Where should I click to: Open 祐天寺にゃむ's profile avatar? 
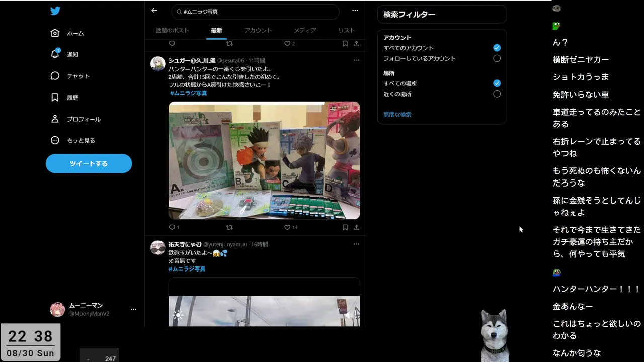click(x=158, y=248)
